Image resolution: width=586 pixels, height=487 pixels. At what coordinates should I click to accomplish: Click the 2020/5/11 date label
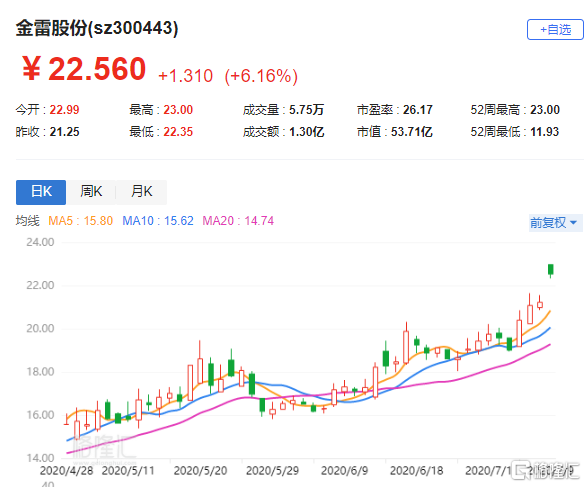pyautogui.click(x=128, y=471)
